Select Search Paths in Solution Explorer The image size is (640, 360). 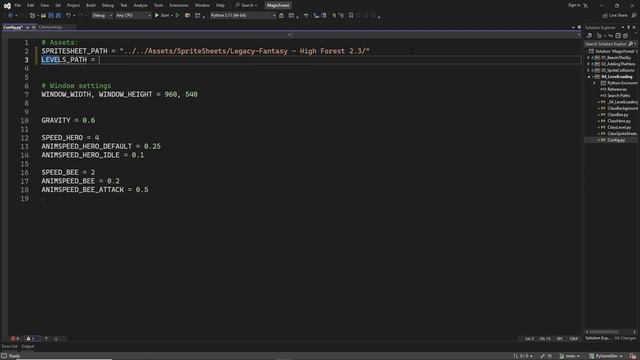click(x=618, y=96)
